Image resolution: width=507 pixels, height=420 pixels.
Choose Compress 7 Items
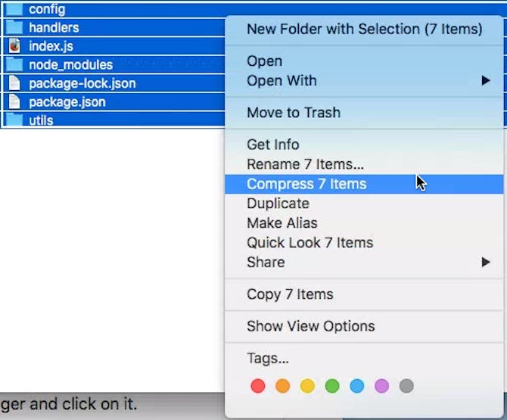click(364, 184)
